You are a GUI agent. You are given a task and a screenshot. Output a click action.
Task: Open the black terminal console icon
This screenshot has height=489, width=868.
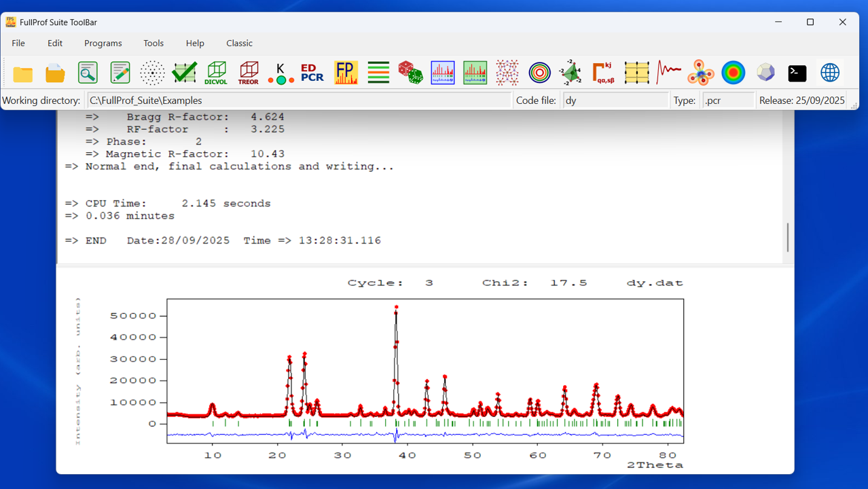[797, 73]
